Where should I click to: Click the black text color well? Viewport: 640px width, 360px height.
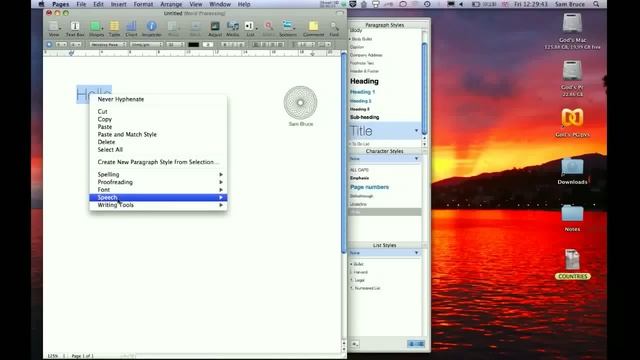193,44
